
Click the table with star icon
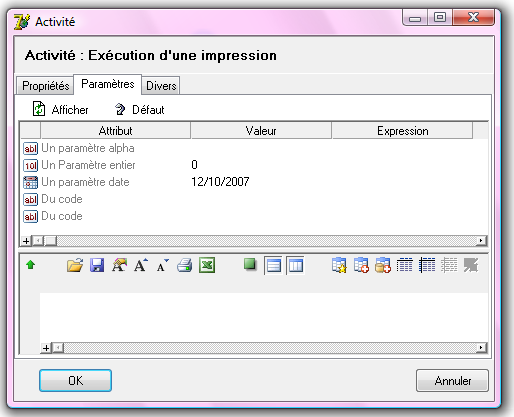click(x=339, y=265)
